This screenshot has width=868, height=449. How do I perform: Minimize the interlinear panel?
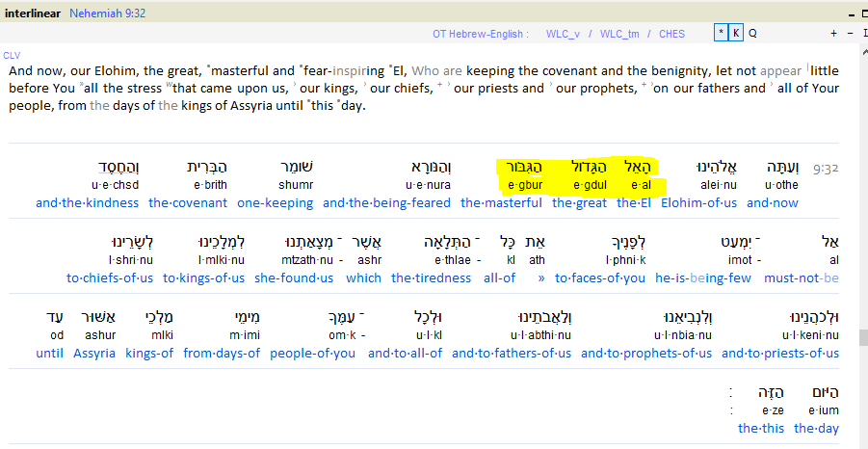[x=854, y=13]
